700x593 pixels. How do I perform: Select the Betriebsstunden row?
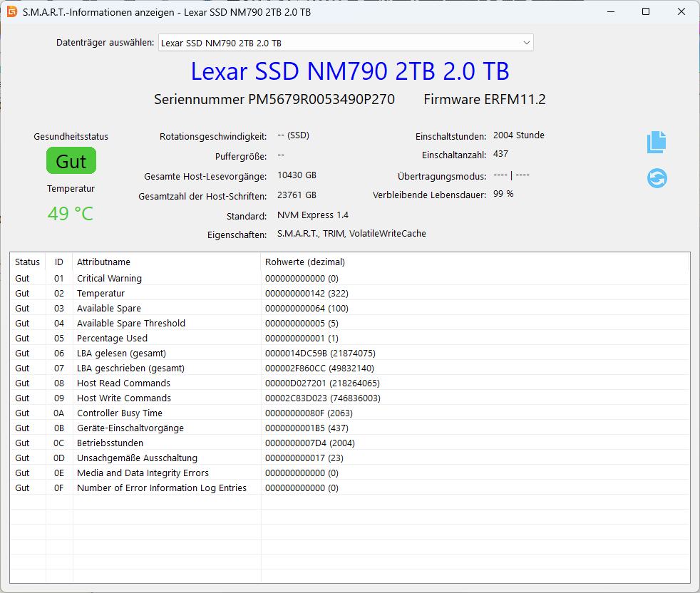coord(349,443)
